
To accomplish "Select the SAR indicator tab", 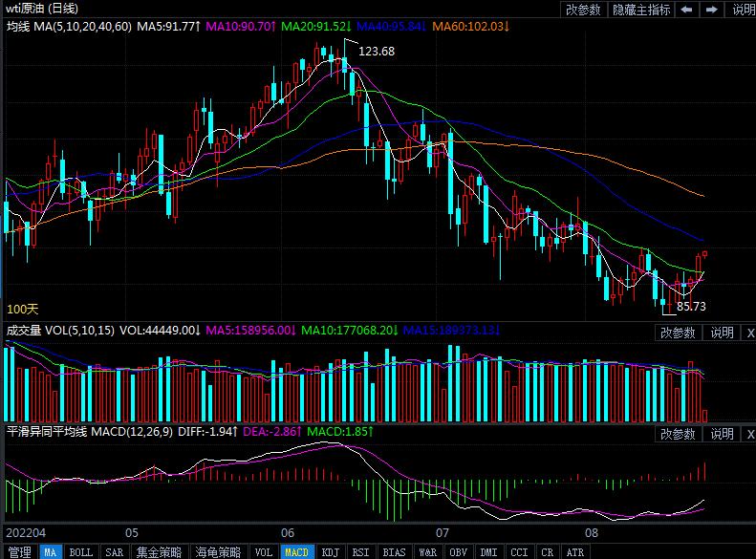I will coord(114,552).
